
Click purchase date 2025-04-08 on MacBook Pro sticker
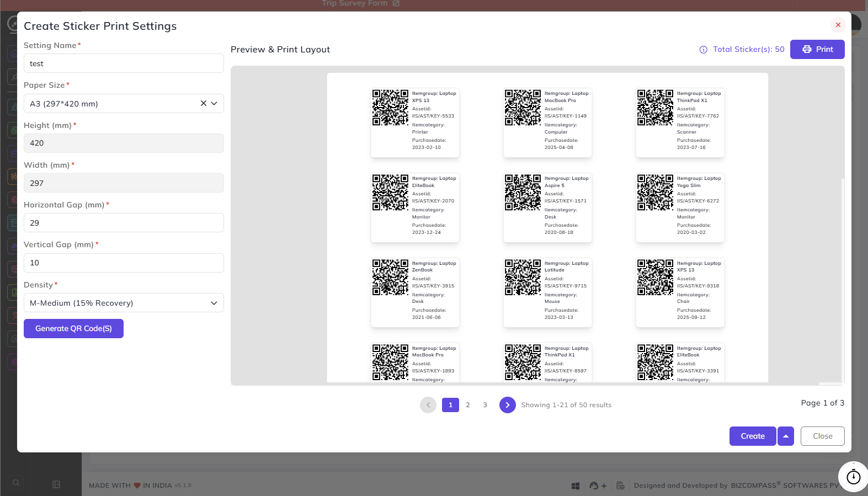559,147
